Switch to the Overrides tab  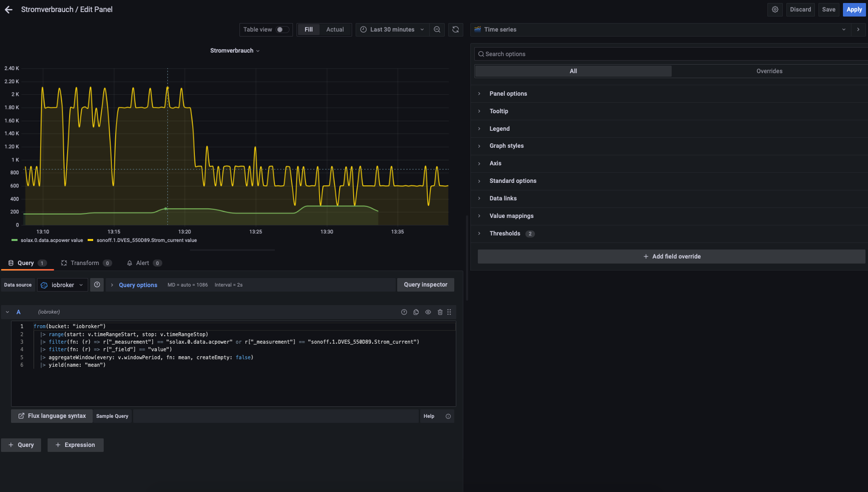769,71
